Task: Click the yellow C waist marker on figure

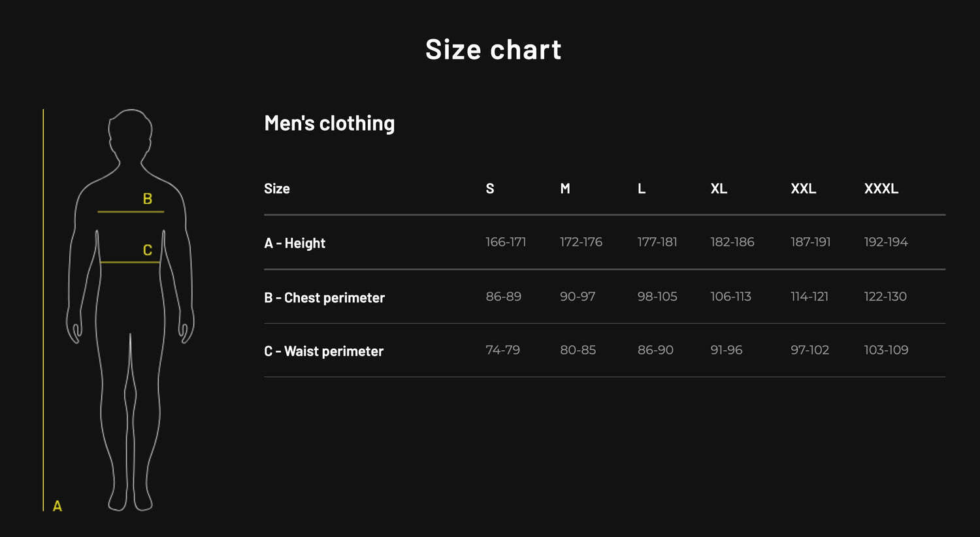Action: click(x=148, y=250)
